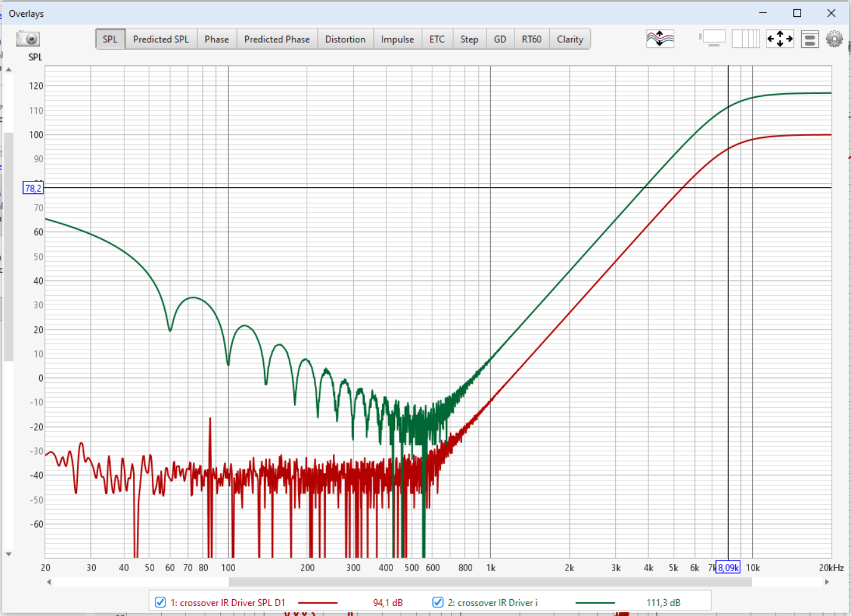Open the controls panel icon
This screenshot has width=851, height=616.
click(x=809, y=39)
